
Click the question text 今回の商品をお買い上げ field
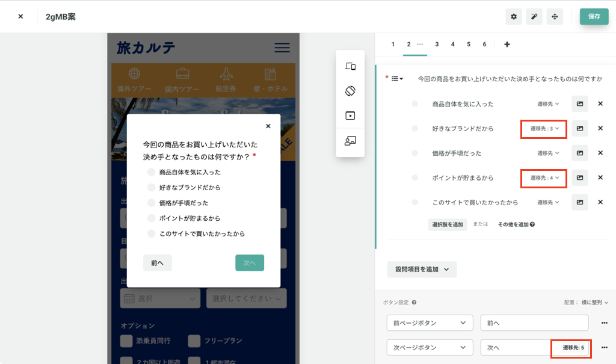[510, 79]
